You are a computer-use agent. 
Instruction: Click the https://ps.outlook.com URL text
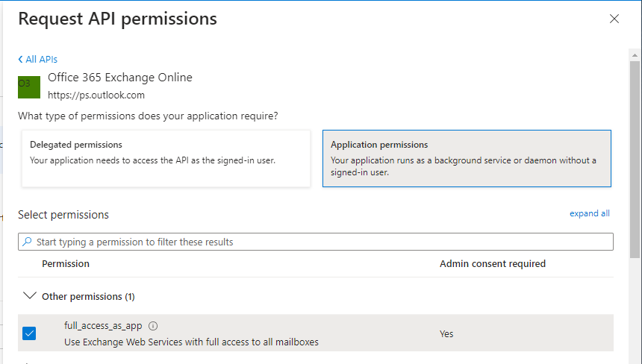[x=96, y=95]
